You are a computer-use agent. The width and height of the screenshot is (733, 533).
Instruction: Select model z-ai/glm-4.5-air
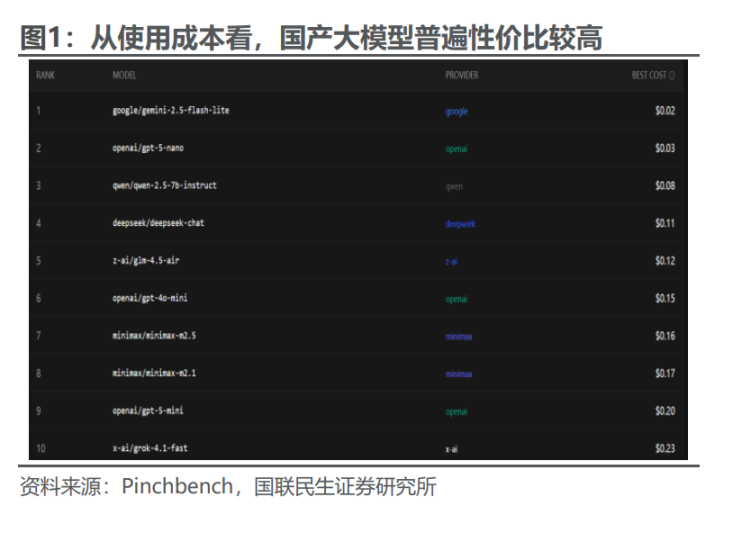click(146, 261)
